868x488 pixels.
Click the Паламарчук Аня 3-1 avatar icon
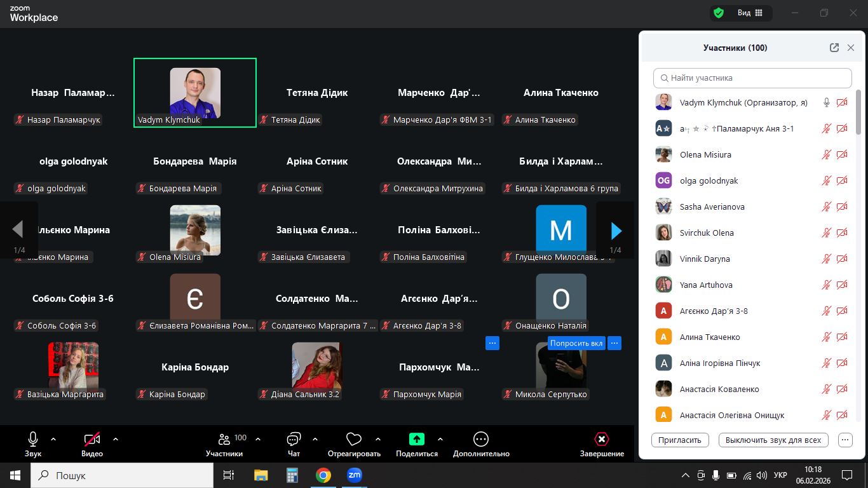click(x=663, y=128)
